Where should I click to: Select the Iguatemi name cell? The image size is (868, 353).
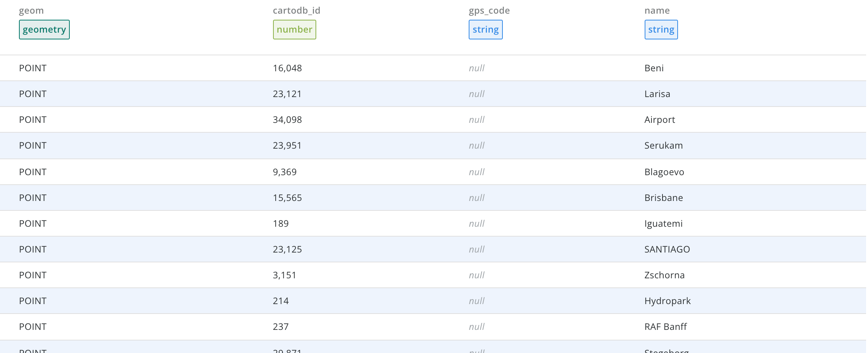point(663,224)
